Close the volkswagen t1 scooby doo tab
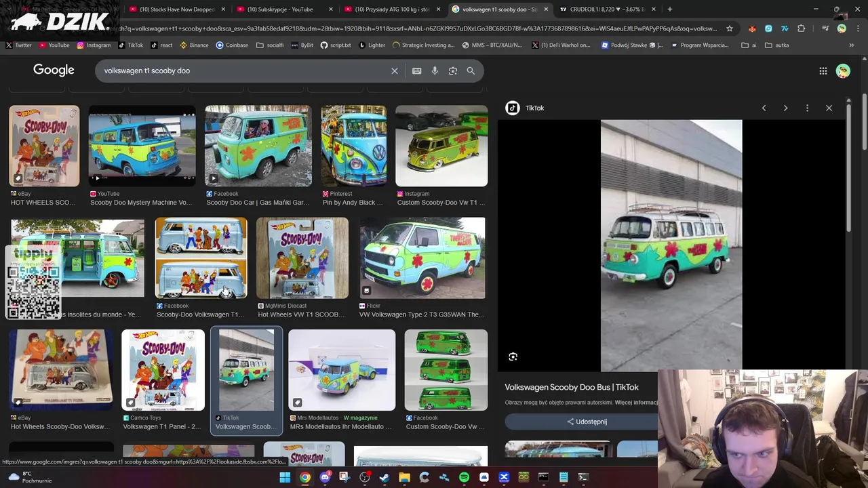The width and height of the screenshot is (868, 488). 545,9
